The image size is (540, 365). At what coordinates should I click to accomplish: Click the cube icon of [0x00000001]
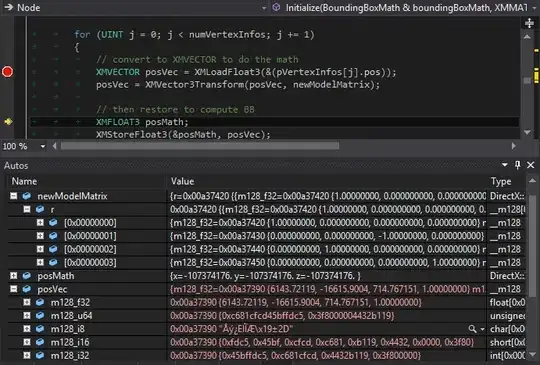[53, 236]
